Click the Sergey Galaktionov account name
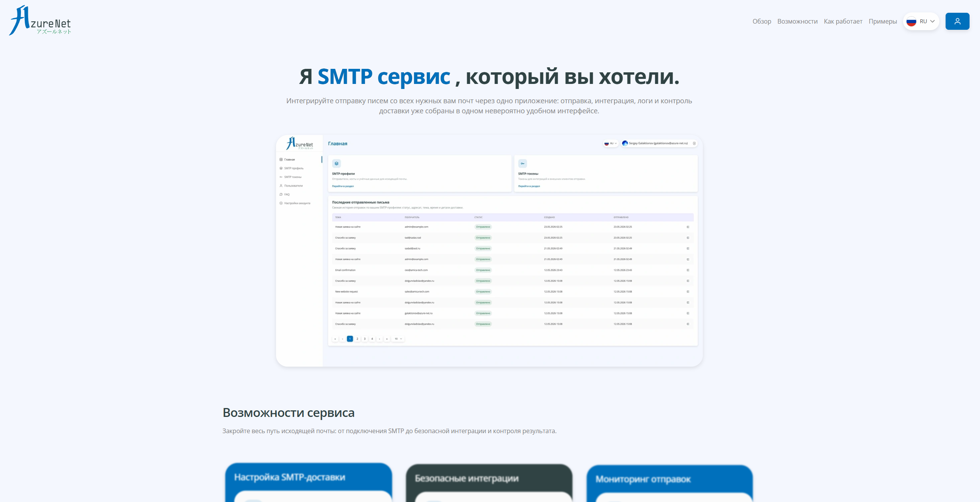The height and width of the screenshot is (502, 980). [658, 143]
